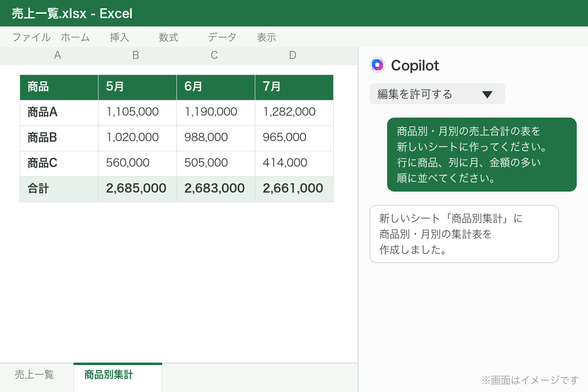Viewport: 588px width, 392px height.
Task: Click the cell with 560,000
Action: pos(137,164)
